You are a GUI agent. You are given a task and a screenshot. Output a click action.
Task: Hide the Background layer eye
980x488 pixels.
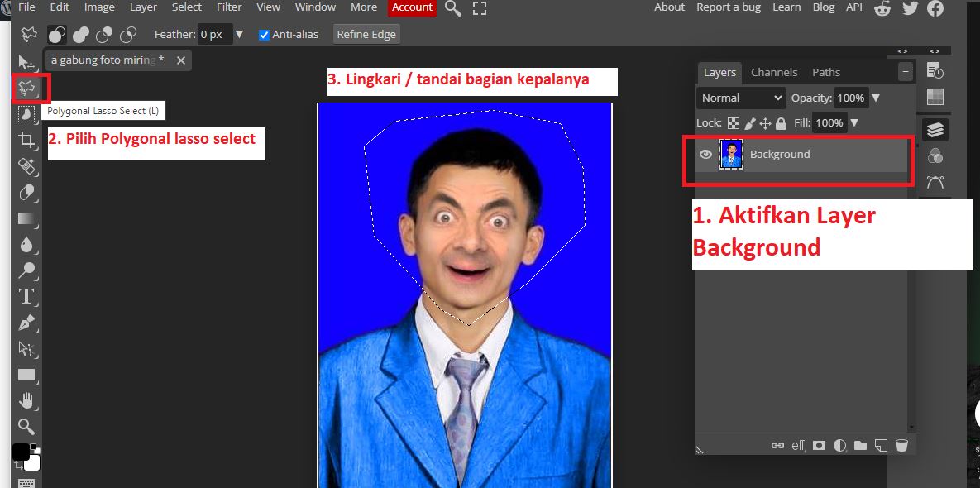tap(705, 155)
